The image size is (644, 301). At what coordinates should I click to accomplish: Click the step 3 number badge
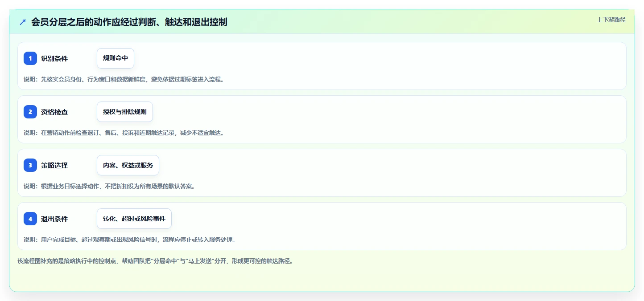coord(30,165)
